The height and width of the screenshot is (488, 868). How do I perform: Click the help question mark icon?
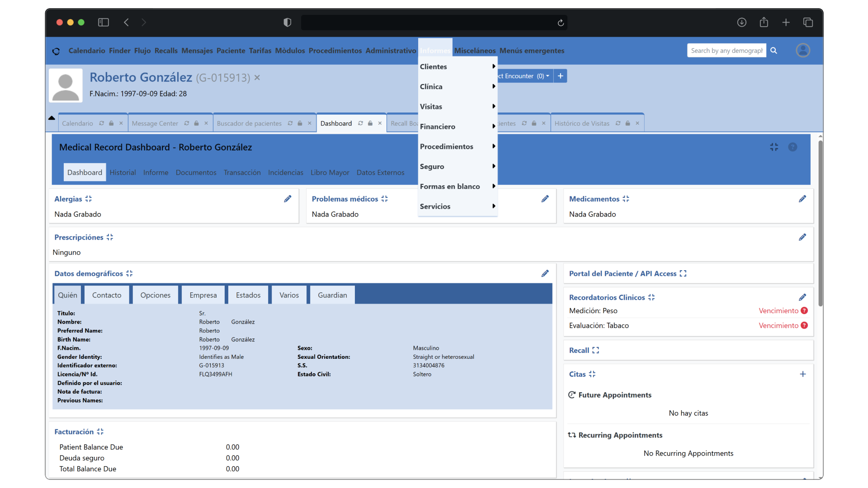pos(793,147)
